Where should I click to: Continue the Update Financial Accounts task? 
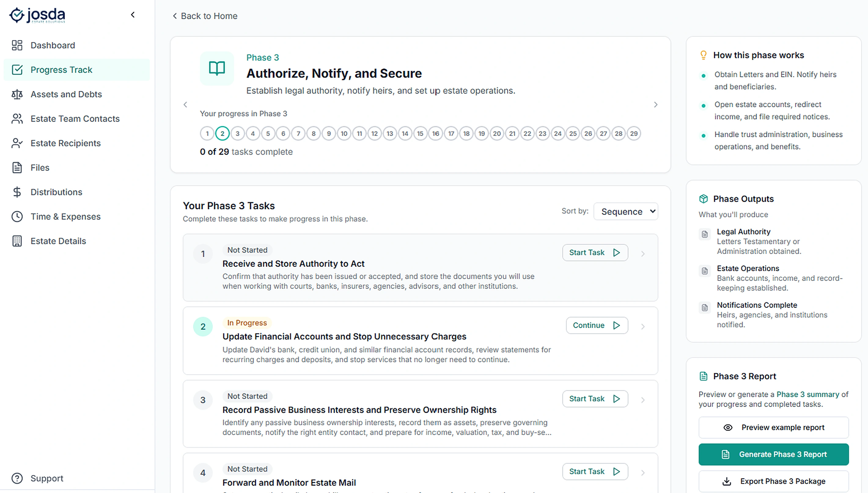point(597,325)
